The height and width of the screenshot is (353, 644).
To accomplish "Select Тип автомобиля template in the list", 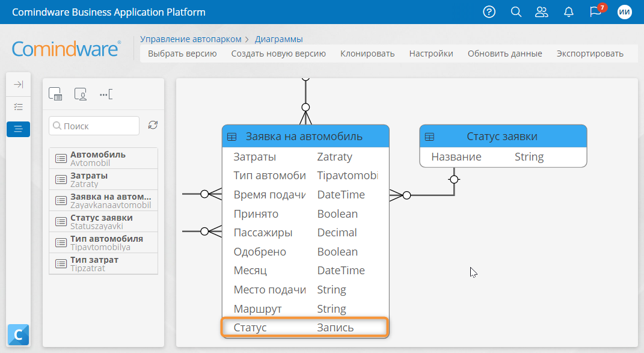I will (103, 242).
